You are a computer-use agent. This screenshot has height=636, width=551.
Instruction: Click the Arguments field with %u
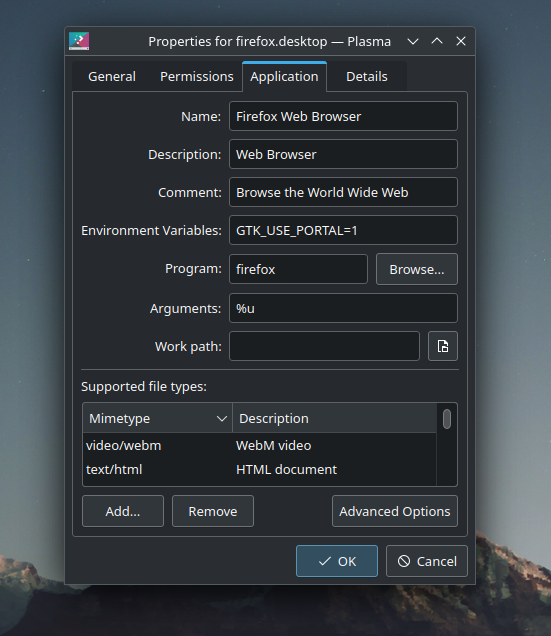343,308
